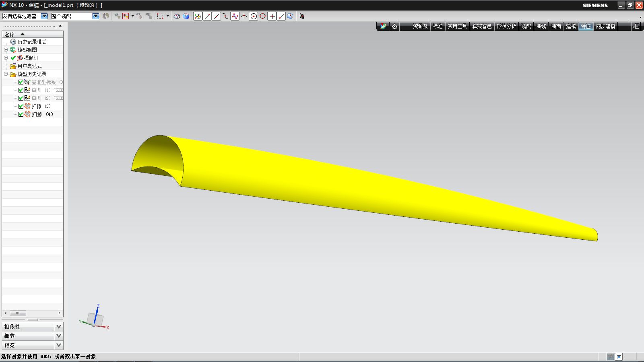The width and height of the screenshot is (644, 362).
Task: Toggle the quadrant point snap icon
Action: [x=263, y=16]
